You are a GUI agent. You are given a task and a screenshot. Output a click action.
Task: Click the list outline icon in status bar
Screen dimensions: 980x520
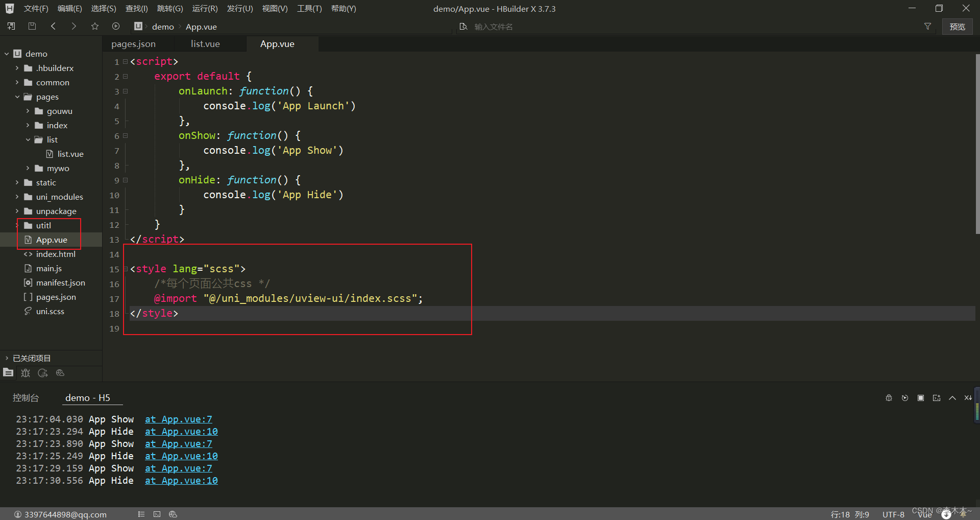pos(141,514)
